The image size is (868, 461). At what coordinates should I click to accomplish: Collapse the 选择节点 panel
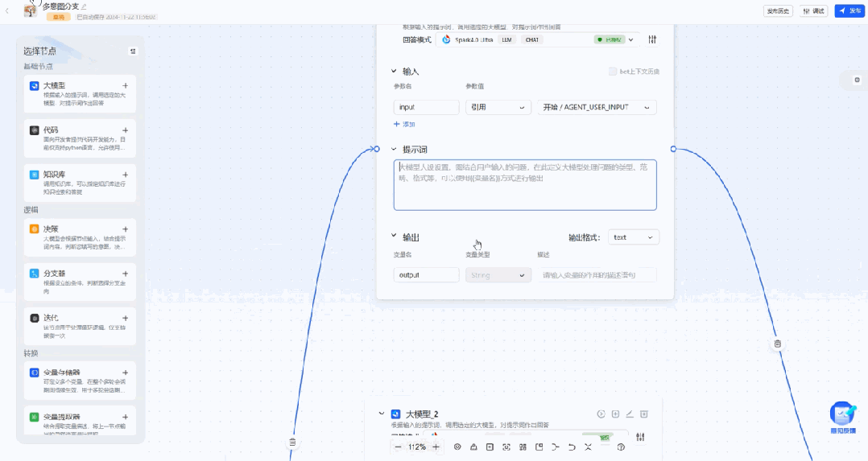[133, 51]
